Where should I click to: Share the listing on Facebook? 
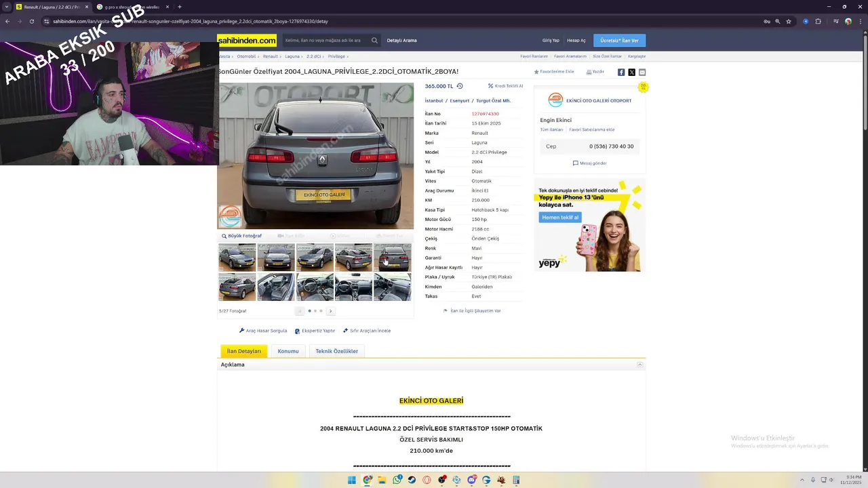[x=621, y=72]
